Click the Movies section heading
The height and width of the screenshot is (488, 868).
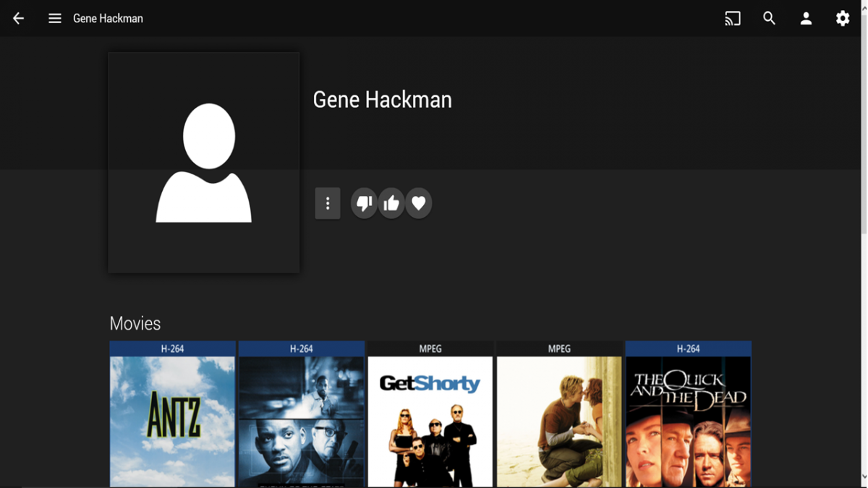tap(135, 323)
